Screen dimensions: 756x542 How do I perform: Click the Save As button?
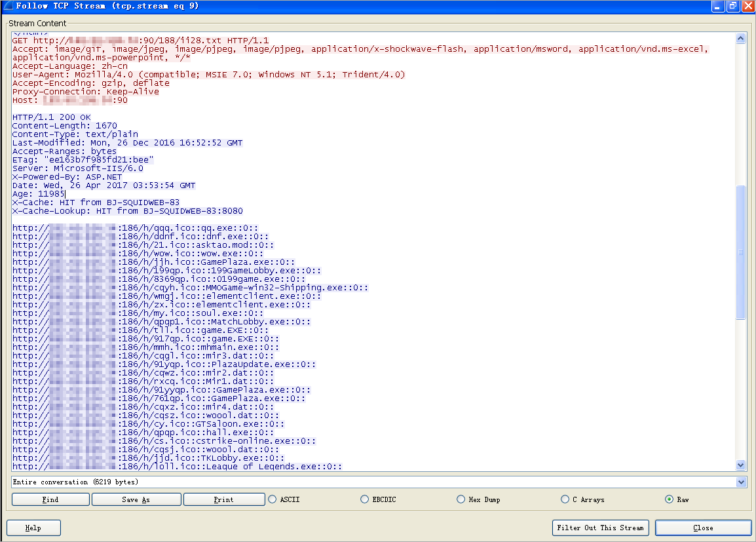[x=136, y=499]
